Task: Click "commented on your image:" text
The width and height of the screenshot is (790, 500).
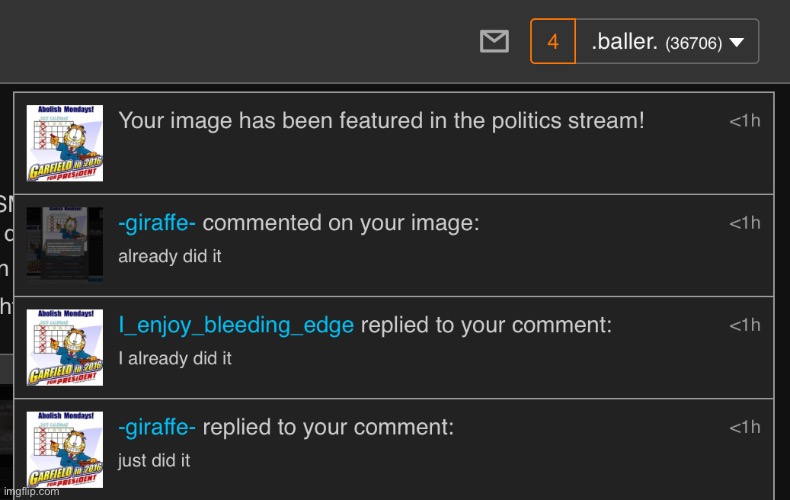Action: 341,223
